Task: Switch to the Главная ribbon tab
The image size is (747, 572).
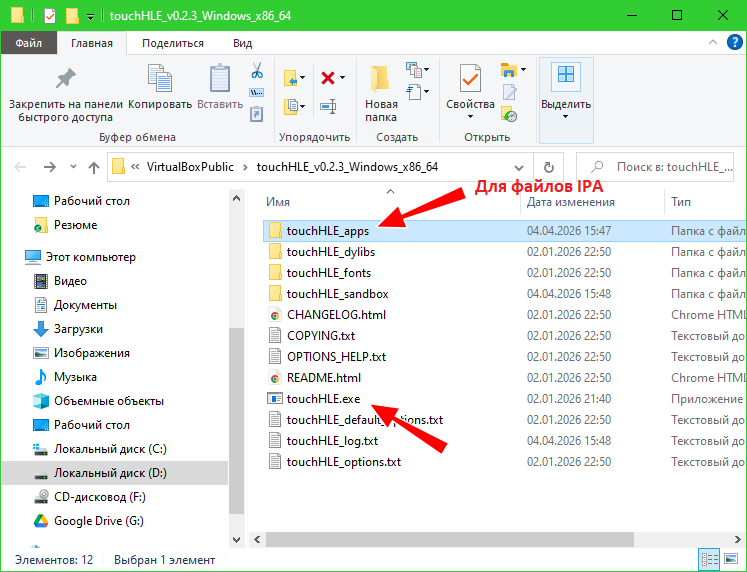Action: (91, 43)
